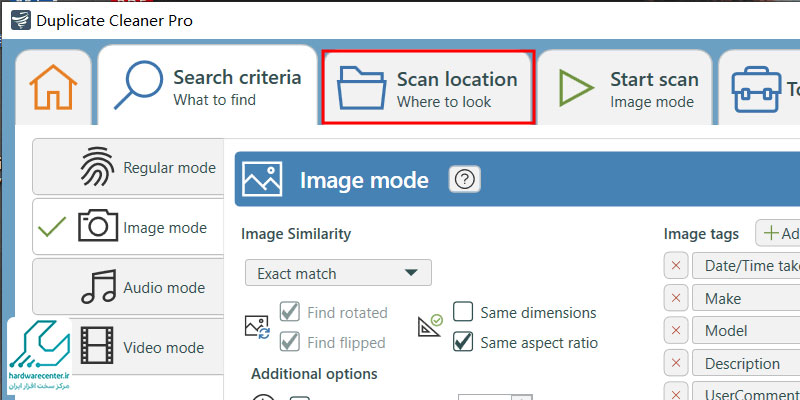Click the Additional options heading
This screenshot has height=400, width=800.
[314, 373]
